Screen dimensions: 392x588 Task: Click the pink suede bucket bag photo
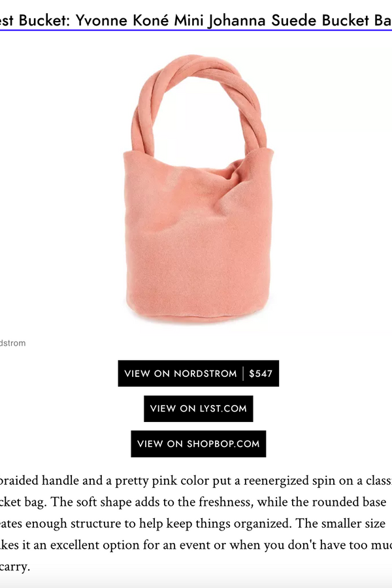199,189
